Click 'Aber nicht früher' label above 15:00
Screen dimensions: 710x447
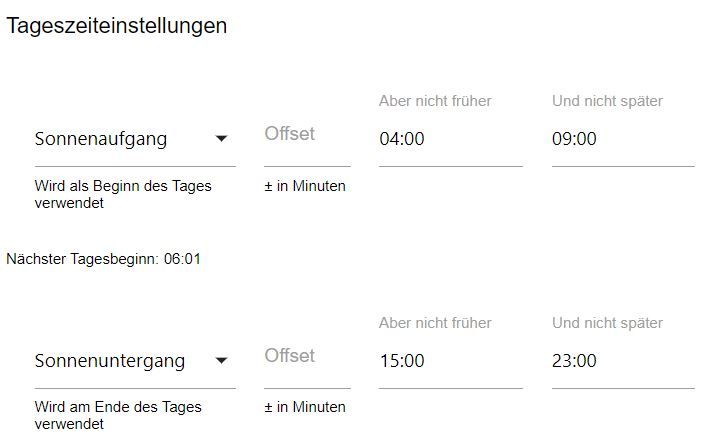435,323
